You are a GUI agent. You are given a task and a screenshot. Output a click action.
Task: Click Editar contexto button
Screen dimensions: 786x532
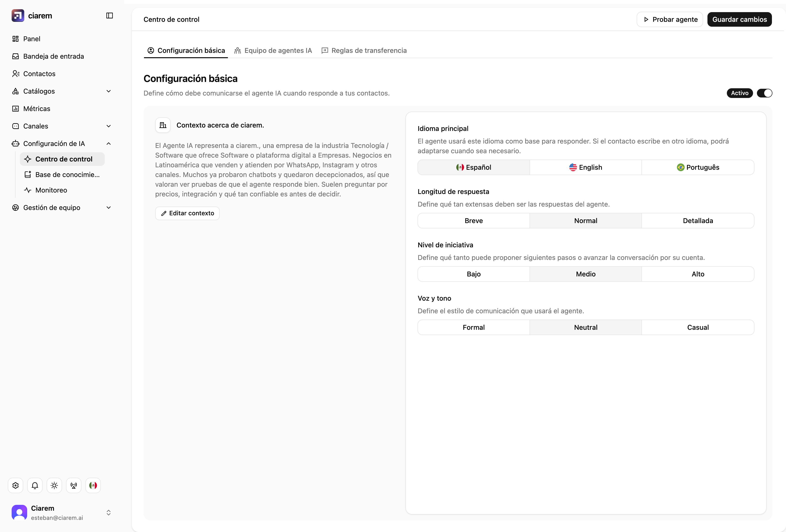pyautogui.click(x=187, y=213)
